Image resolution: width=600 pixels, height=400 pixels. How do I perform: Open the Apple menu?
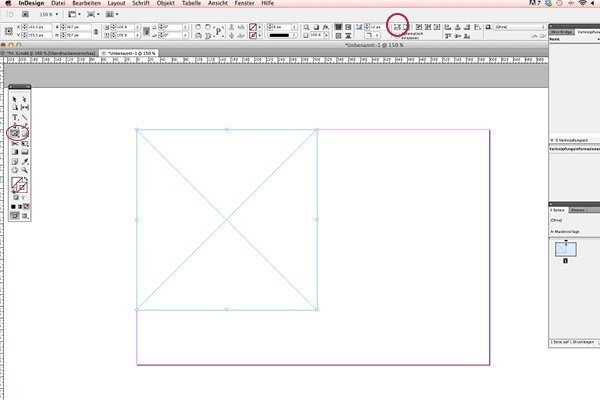(x=8, y=3)
